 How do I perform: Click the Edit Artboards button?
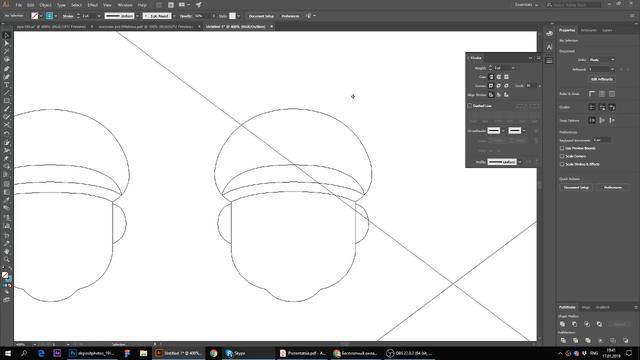coord(602,79)
